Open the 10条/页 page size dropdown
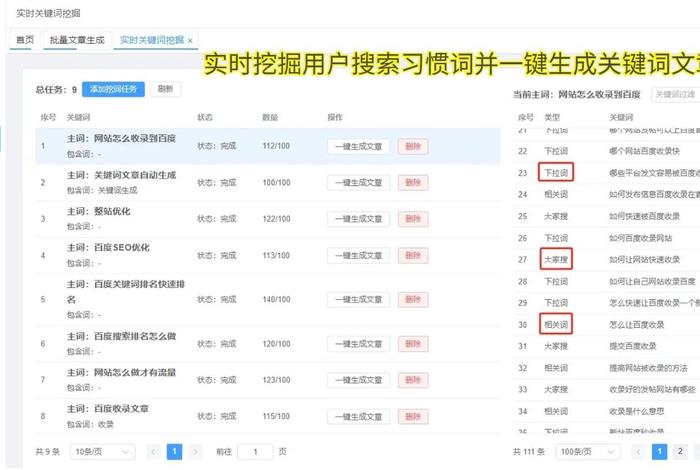The image size is (700, 470). point(102,452)
